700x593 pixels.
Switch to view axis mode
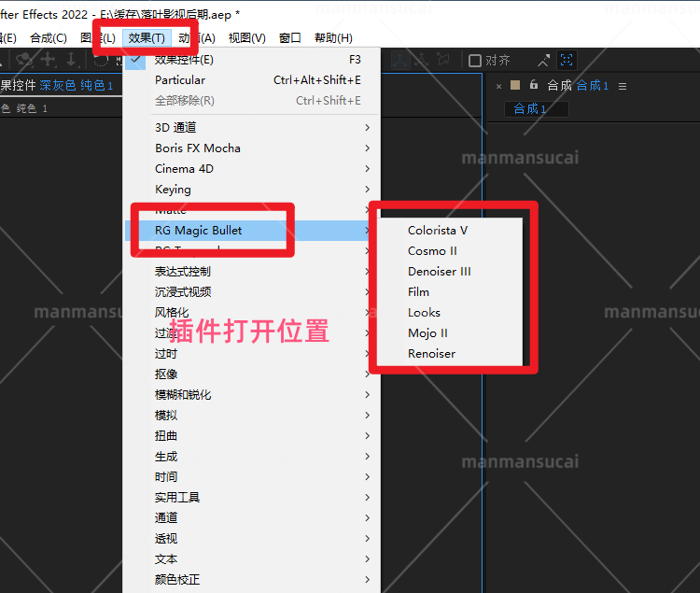pos(442,60)
